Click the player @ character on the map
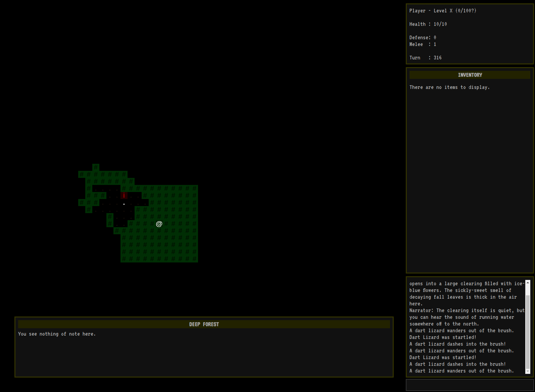Image resolution: width=535 pixels, height=392 pixels. (159, 224)
